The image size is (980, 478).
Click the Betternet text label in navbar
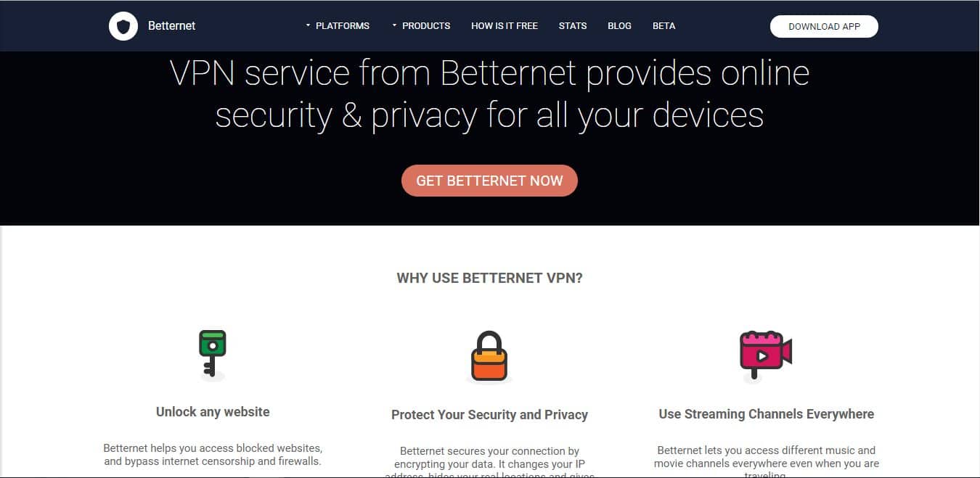[172, 25]
